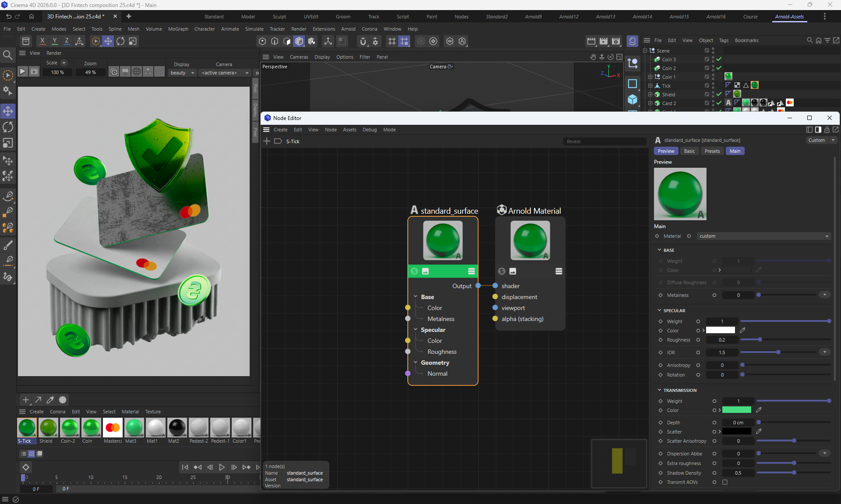Open standard_surface node hamburger menu
This screenshot has height=504, width=841.
click(471, 271)
